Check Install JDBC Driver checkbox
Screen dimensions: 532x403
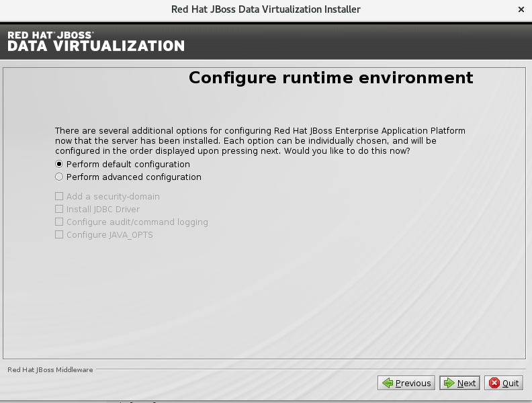[59, 210]
